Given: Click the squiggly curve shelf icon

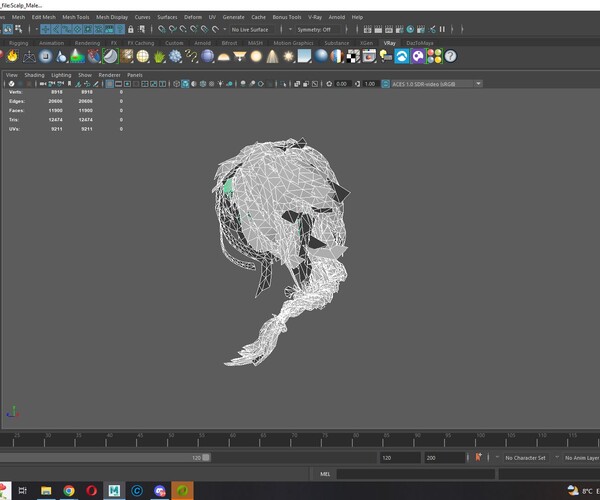Looking at the screenshot, I should (191, 56).
